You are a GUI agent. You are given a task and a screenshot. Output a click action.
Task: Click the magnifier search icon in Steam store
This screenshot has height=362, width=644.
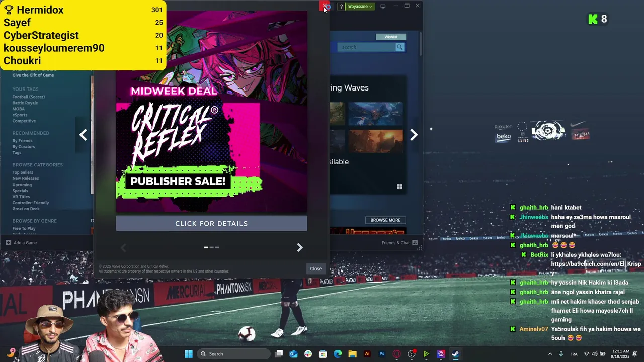point(400,47)
